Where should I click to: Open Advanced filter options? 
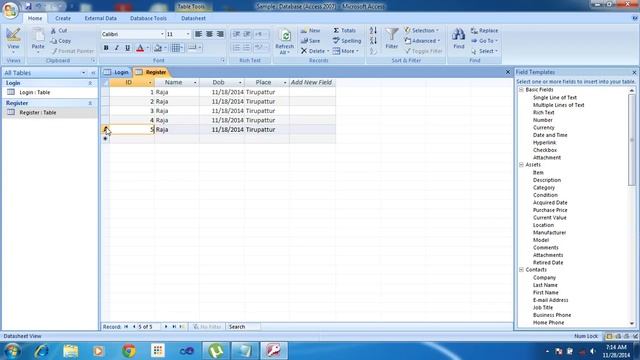click(422, 41)
